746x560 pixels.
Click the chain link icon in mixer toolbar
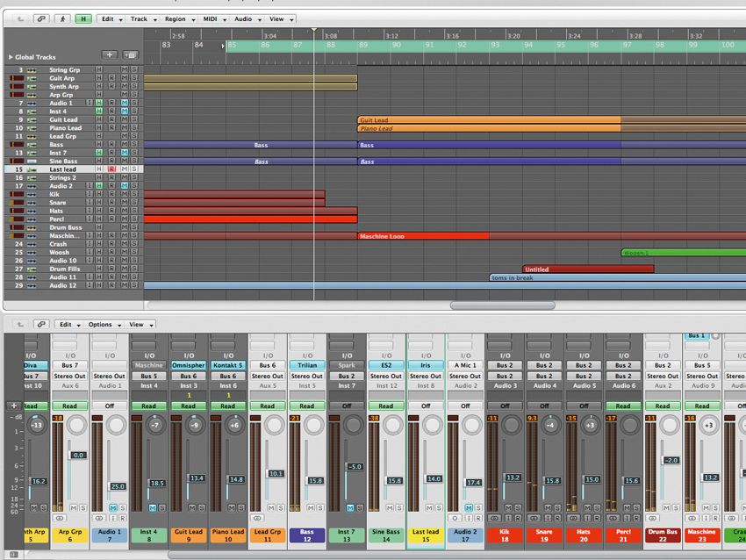tap(43, 324)
